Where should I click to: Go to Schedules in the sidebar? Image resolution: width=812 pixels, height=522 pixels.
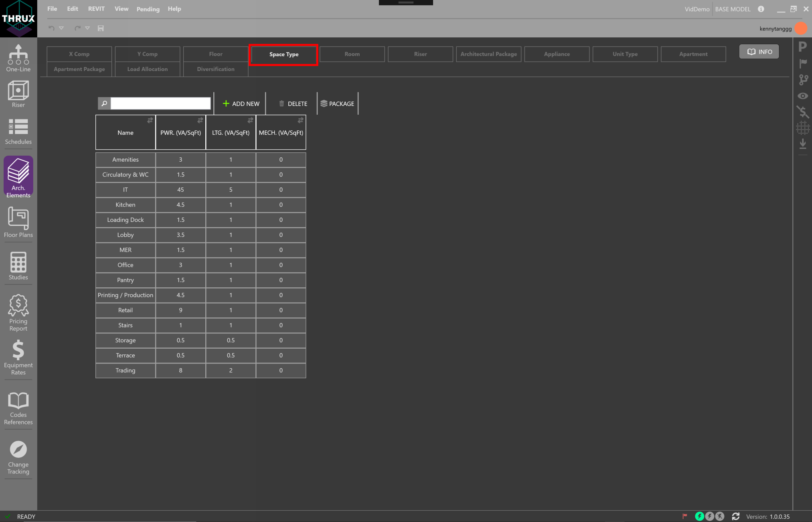18,131
